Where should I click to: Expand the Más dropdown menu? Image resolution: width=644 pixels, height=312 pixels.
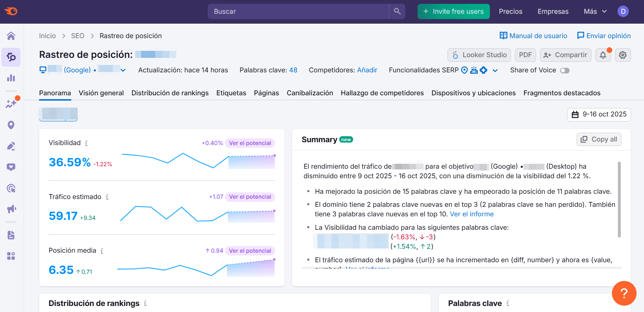click(595, 11)
